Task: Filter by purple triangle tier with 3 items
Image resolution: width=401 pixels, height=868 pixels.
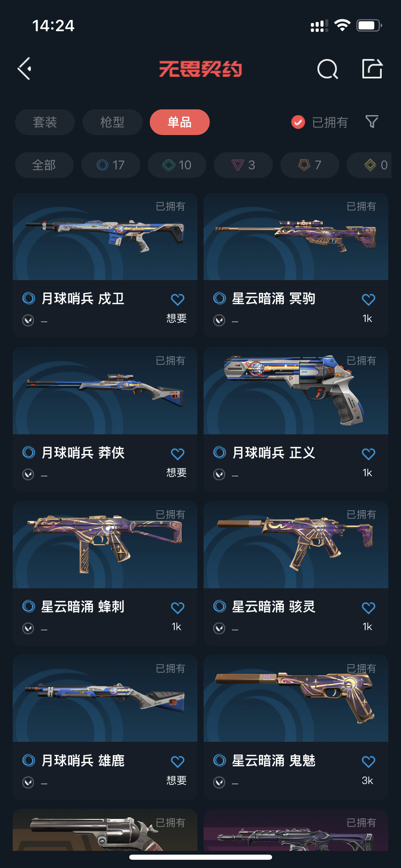Action: click(x=243, y=165)
